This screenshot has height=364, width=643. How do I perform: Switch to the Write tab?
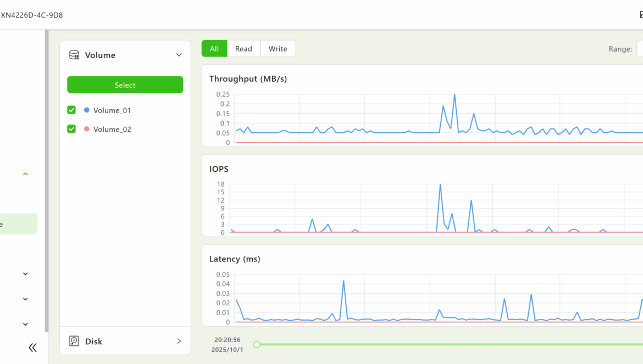pos(278,49)
